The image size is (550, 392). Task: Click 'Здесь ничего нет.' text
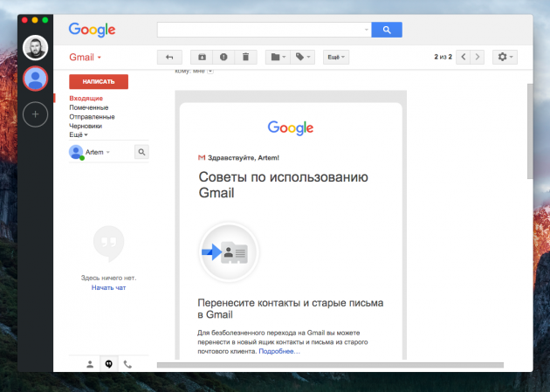(109, 278)
